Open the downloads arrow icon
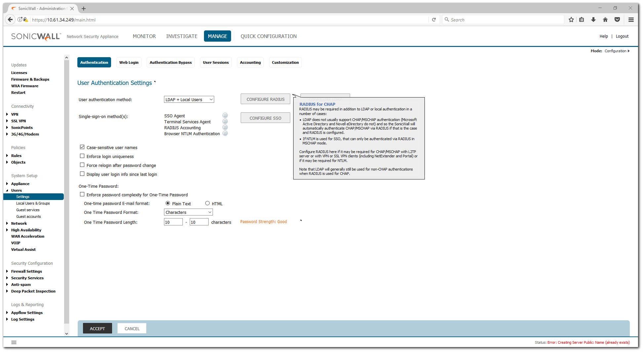 tap(593, 20)
